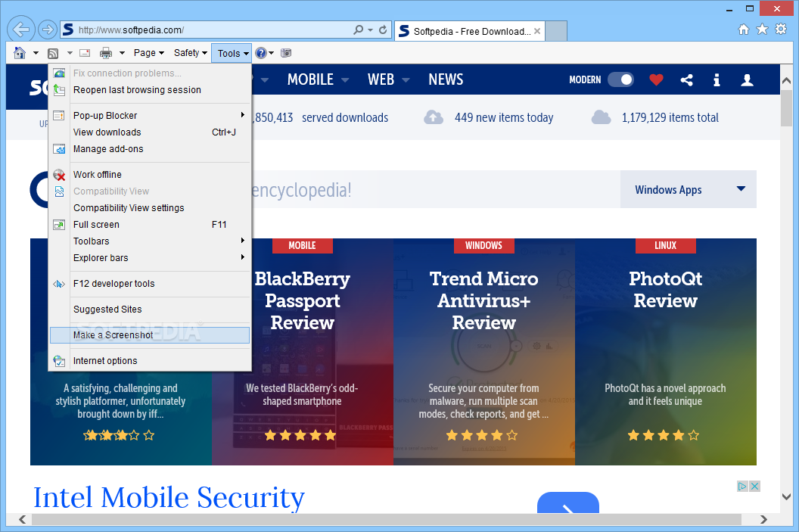The width and height of the screenshot is (799, 532).
Task: Click the horizontal scrollbar right arrow
Action: pyautogui.click(x=763, y=519)
